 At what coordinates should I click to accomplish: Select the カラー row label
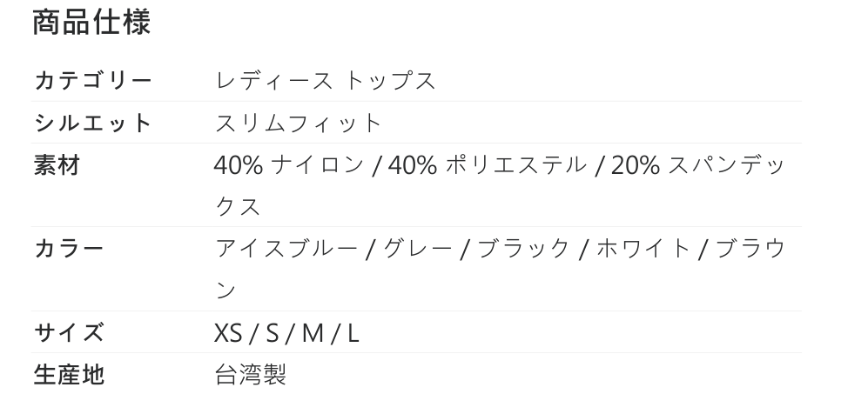pos(69,249)
